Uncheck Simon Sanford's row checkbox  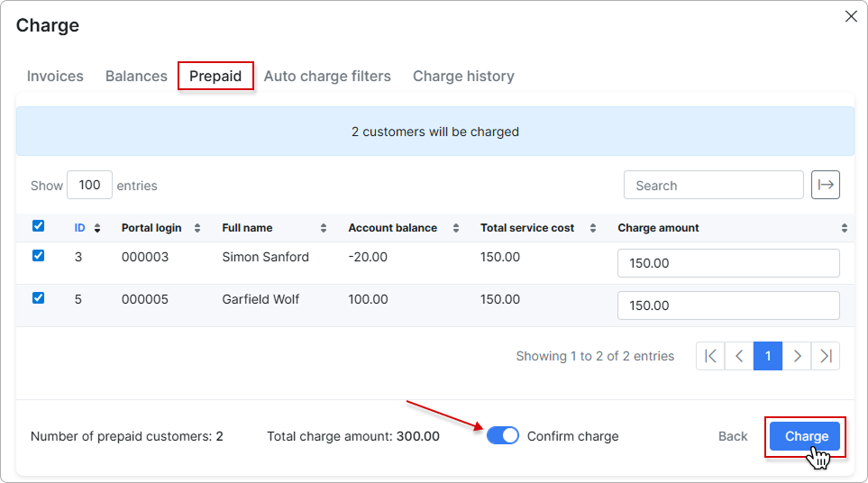coord(38,256)
